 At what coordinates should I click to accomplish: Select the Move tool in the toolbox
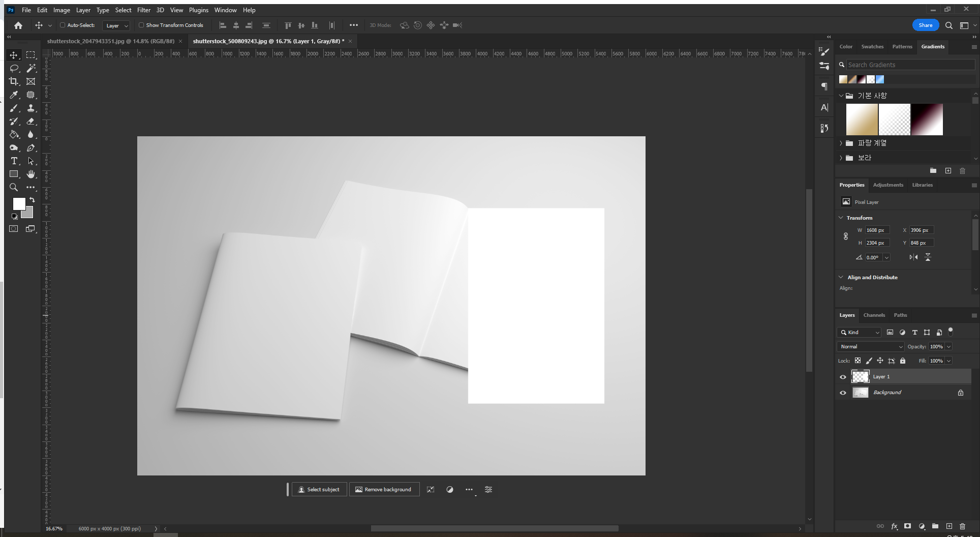pos(14,55)
